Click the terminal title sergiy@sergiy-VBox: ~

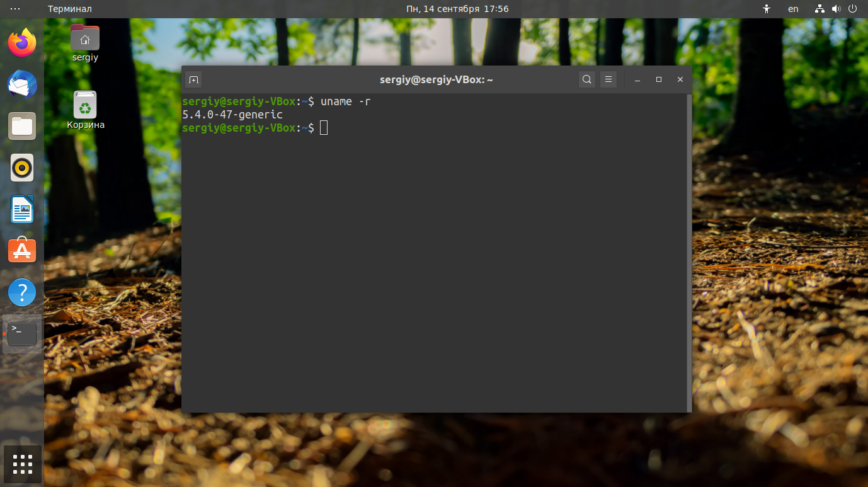coord(436,79)
